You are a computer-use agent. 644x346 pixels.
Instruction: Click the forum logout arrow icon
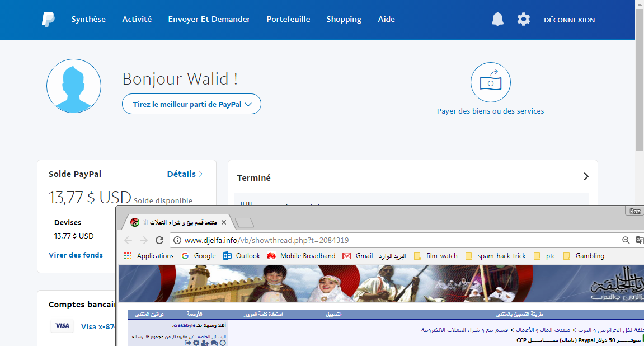point(187,343)
